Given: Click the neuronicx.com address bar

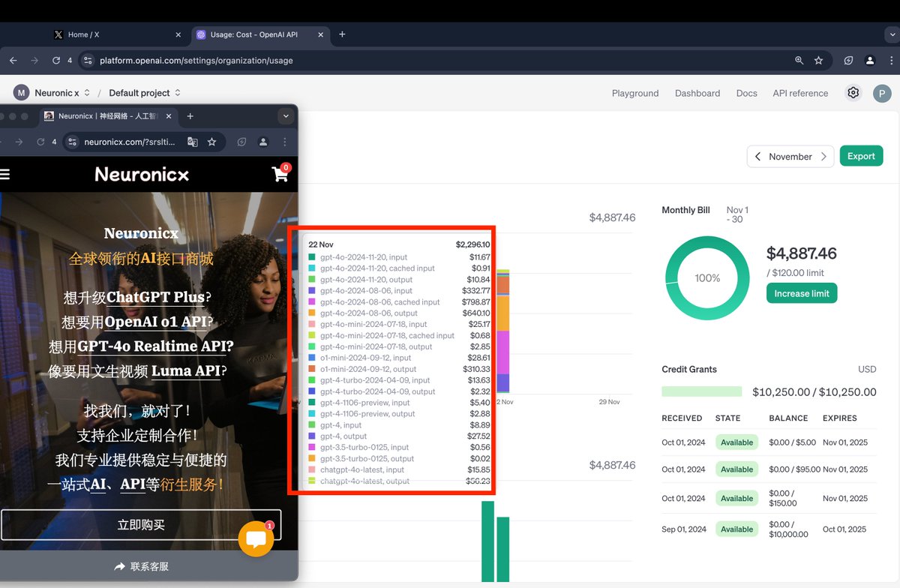Looking at the screenshot, I should [x=143, y=142].
